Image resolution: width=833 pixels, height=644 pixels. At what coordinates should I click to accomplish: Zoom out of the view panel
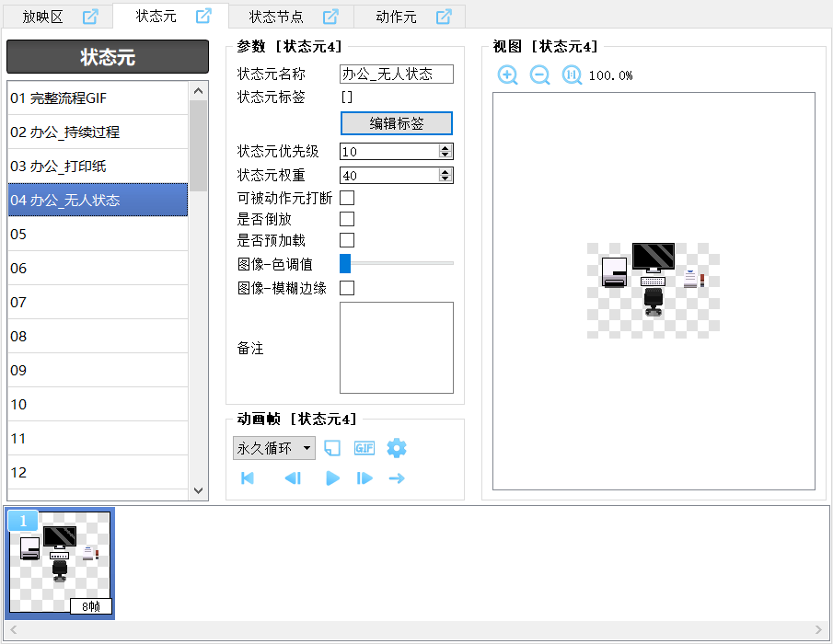tap(539, 75)
